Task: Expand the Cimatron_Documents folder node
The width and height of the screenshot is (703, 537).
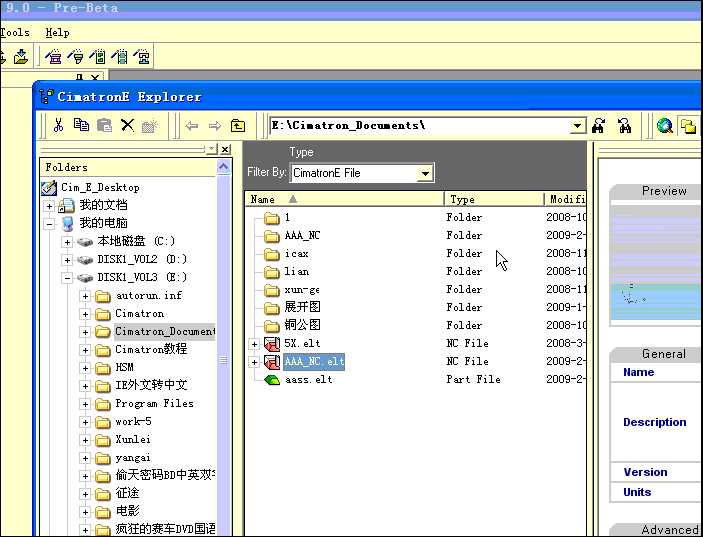Action: tap(85, 332)
